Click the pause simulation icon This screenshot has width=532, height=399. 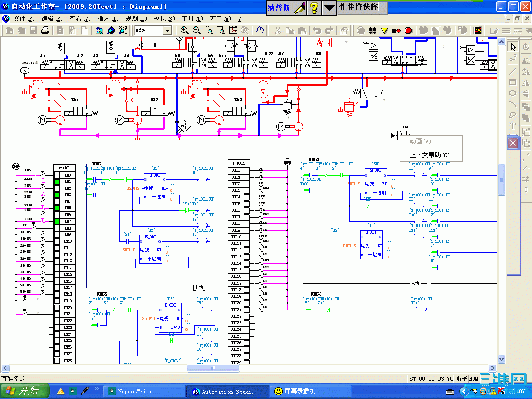coord(373,31)
